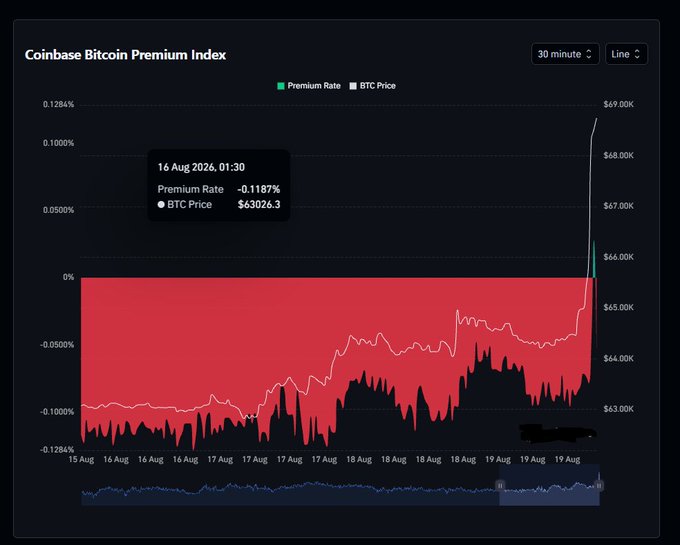The image size is (680, 545).
Task: Click the 0.0500% axis label
Action: [x=59, y=210]
